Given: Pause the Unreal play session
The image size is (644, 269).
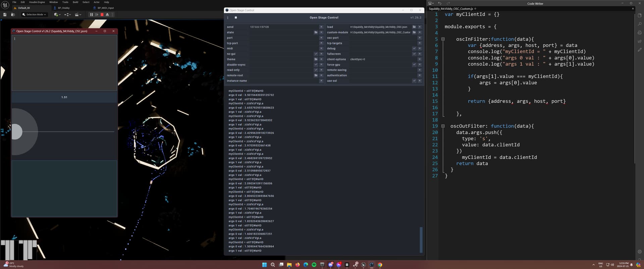Looking at the screenshot, I should [91, 14].
